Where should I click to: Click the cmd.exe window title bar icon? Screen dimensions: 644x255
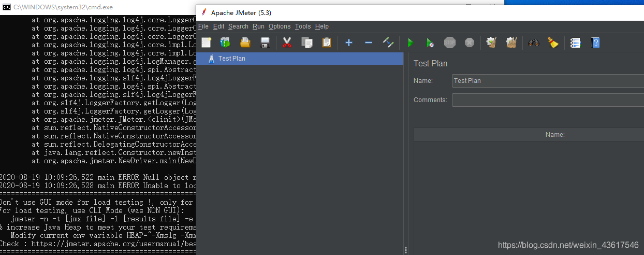[7, 7]
